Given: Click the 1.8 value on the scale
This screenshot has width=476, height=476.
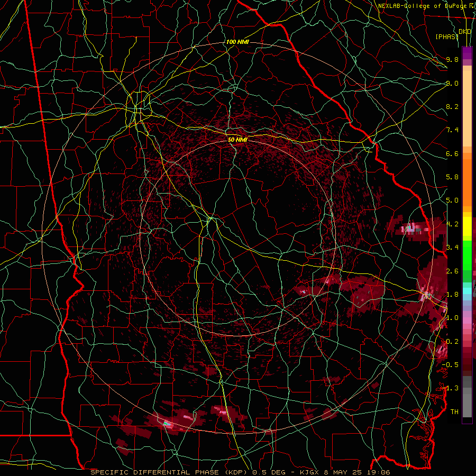Looking at the screenshot, I should point(452,295).
